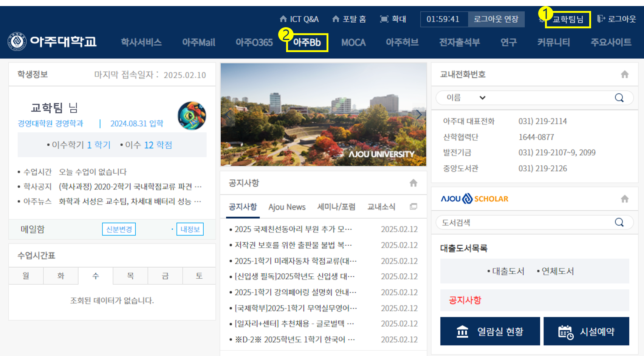The width and height of the screenshot is (644, 356).
Task: Show the previous campus banner image
Action: click(x=228, y=114)
